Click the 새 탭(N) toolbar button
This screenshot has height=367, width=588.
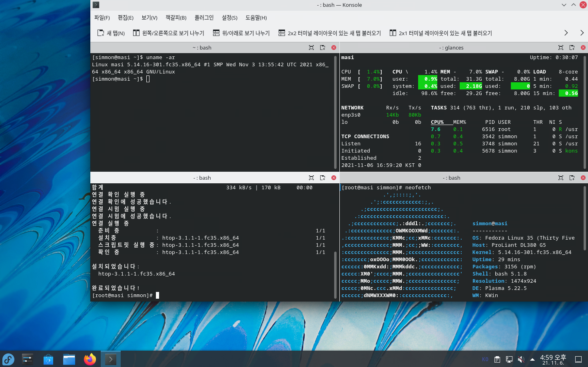coord(111,33)
